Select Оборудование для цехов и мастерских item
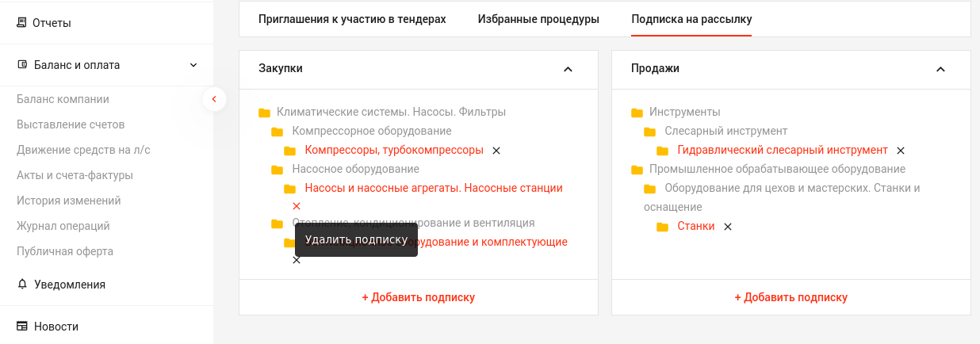 pos(782,197)
